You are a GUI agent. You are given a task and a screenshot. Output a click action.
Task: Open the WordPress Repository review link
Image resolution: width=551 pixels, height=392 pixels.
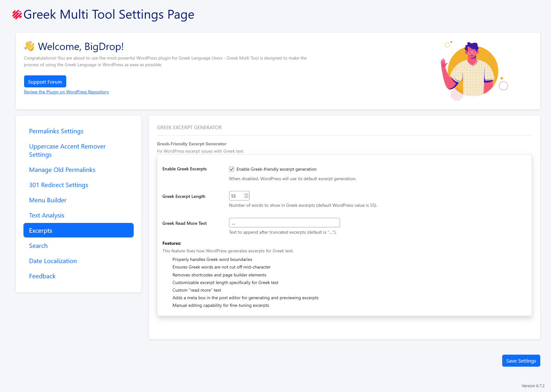click(66, 92)
